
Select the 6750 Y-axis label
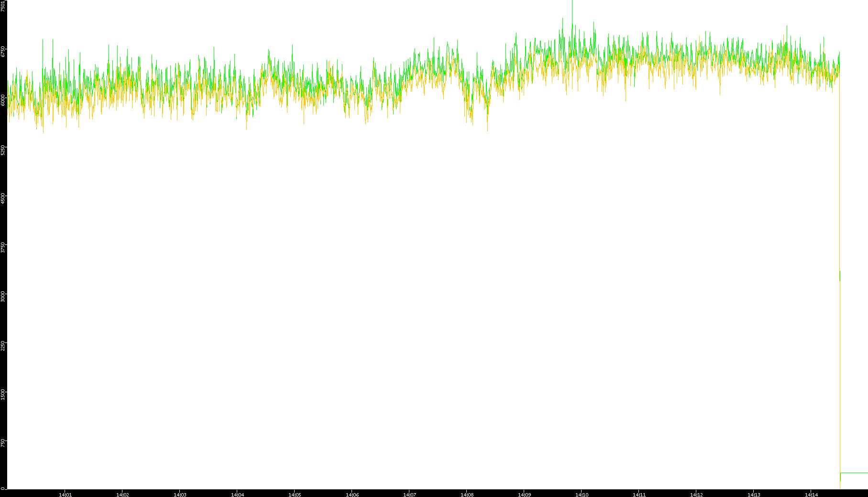click(3, 51)
